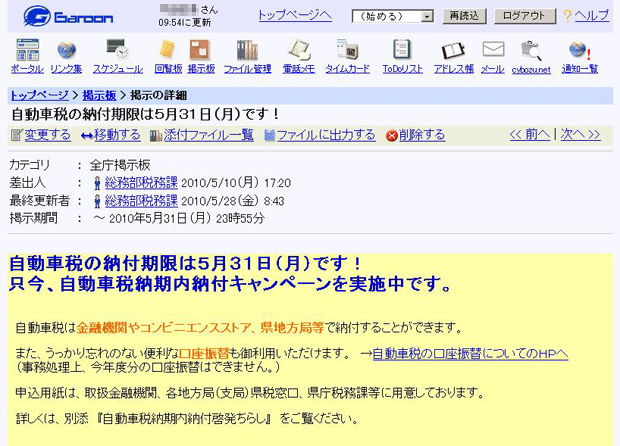Image resolution: width=620 pixels, height=446 pixels.
Task: Click the メール text link
Action: [493, 69]
